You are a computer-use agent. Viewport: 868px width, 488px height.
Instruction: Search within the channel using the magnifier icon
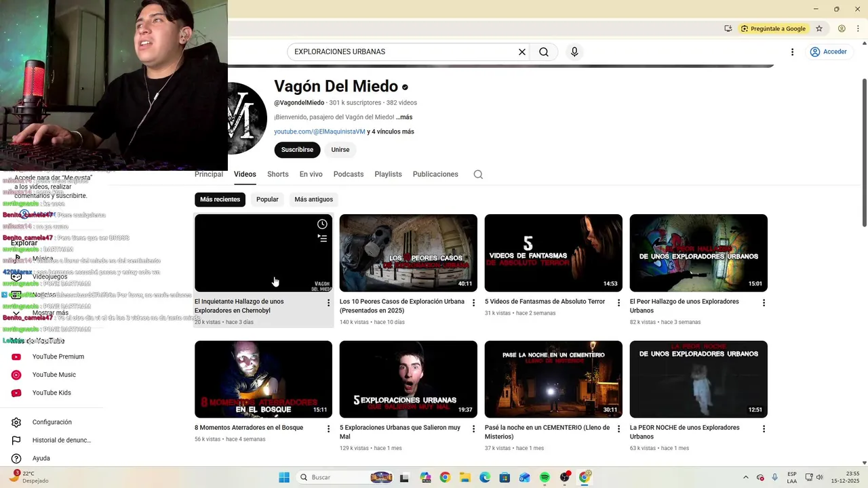tap(478, 174)
